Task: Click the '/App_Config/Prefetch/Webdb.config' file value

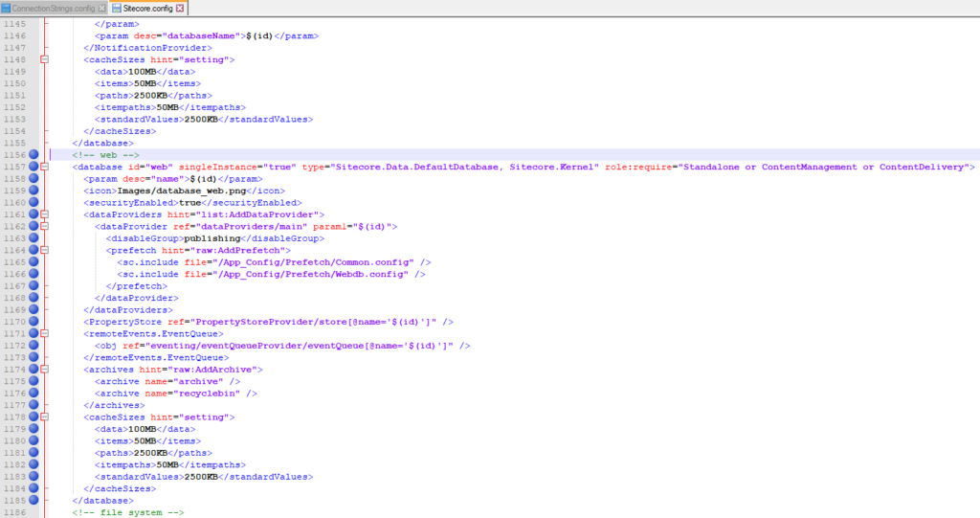Action: (x=310, y=274)
